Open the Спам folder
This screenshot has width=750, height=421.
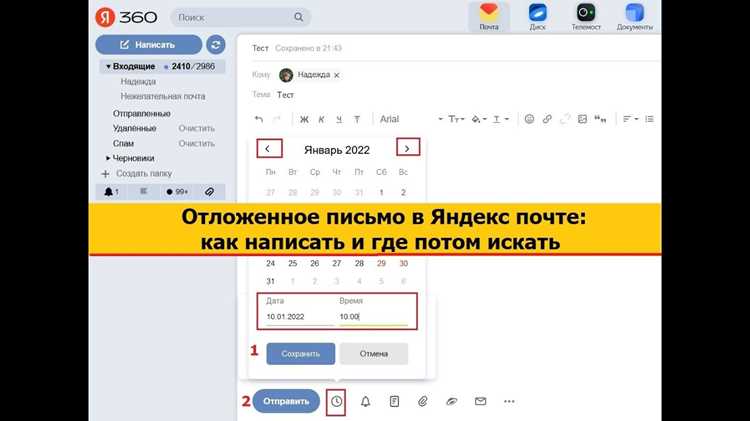click(123, 143)
